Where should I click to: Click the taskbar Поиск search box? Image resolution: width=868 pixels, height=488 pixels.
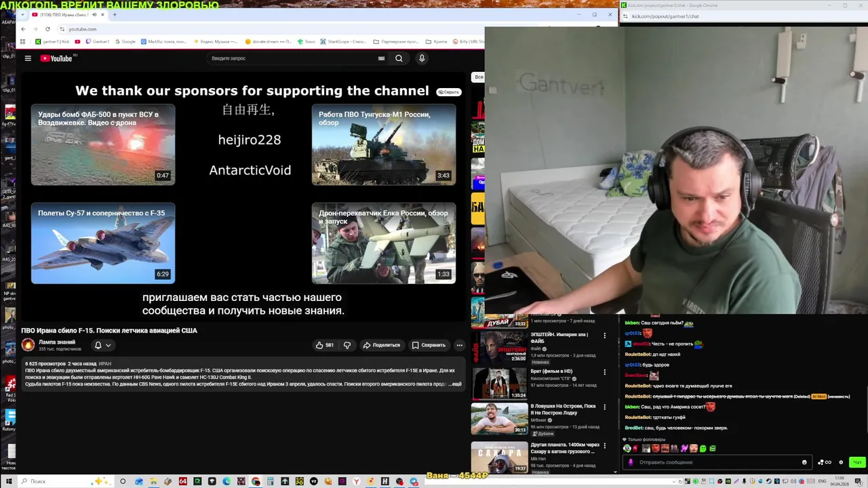[x=64, y=481]
